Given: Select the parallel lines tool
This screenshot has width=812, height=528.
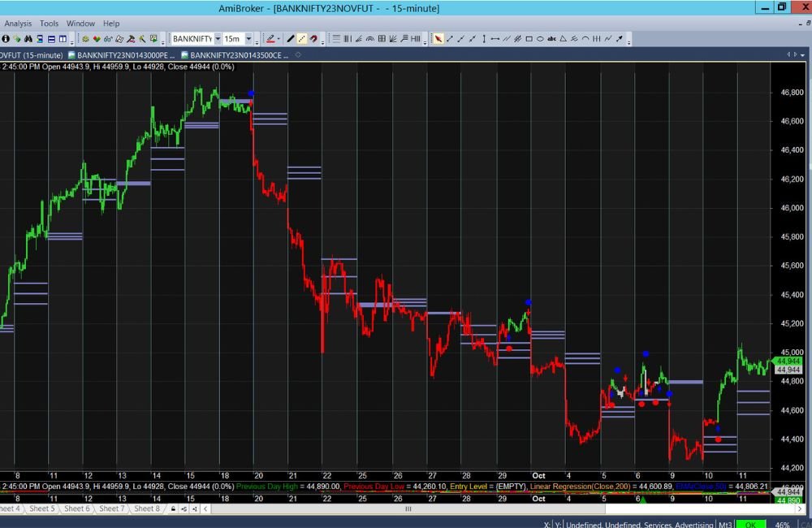Looking at the screenshot, I should click(x=507, y=39).
